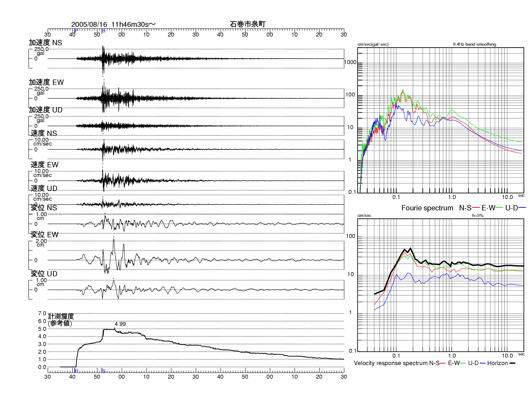This screenshot has height=411, width=532.
Task: Click the 速度 EW trace label
Action: [x=44, y=165]
